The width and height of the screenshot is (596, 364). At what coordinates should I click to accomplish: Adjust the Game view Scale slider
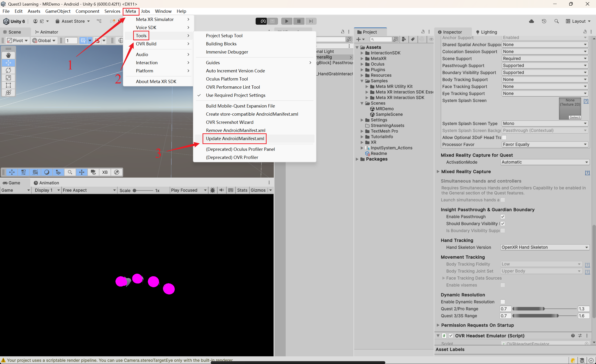[135, 190]
